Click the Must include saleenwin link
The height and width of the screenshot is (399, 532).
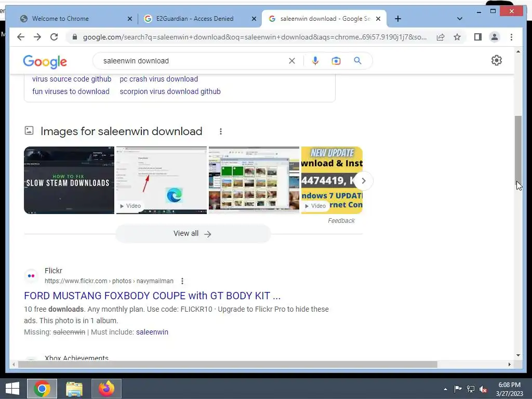[152, 332]
